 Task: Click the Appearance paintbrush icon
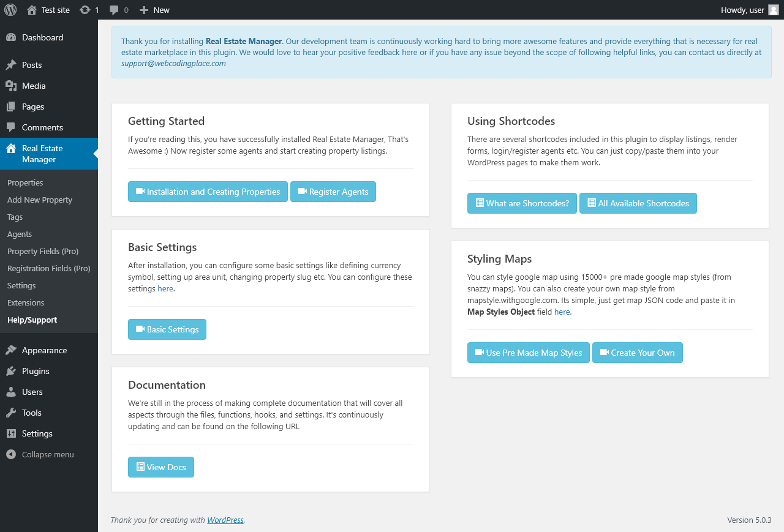[11, 350]
